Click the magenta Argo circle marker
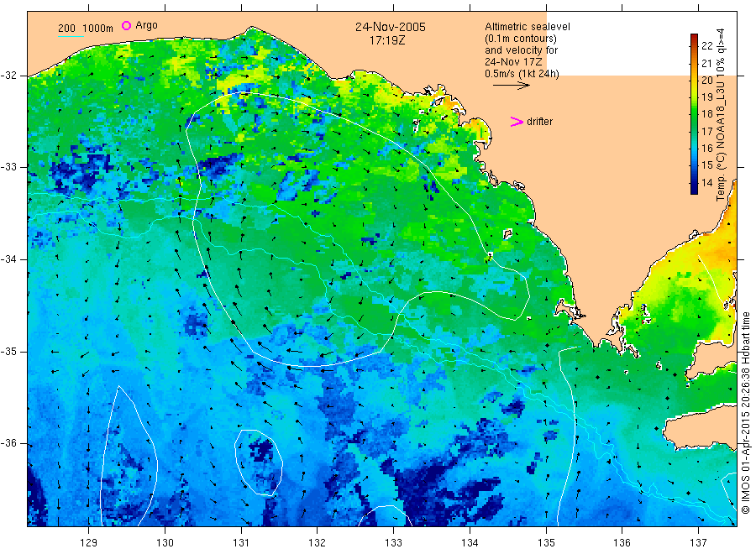Image resolution: width=756 pixels, height=554 pixels. click(126, 25)
